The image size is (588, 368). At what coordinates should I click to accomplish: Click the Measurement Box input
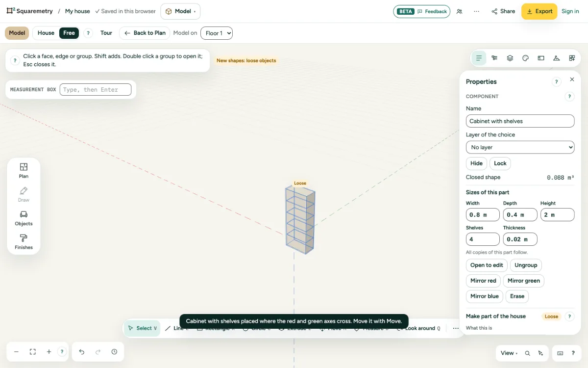click(96, 90)
